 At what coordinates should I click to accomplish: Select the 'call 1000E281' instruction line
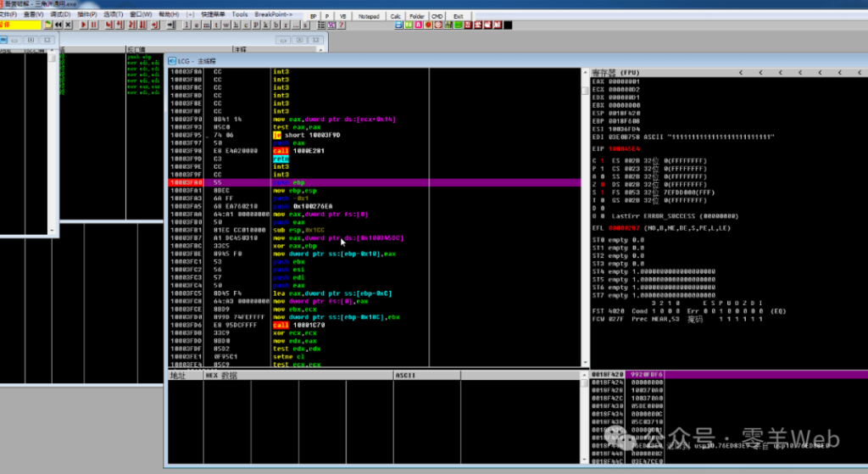[374, 151]
